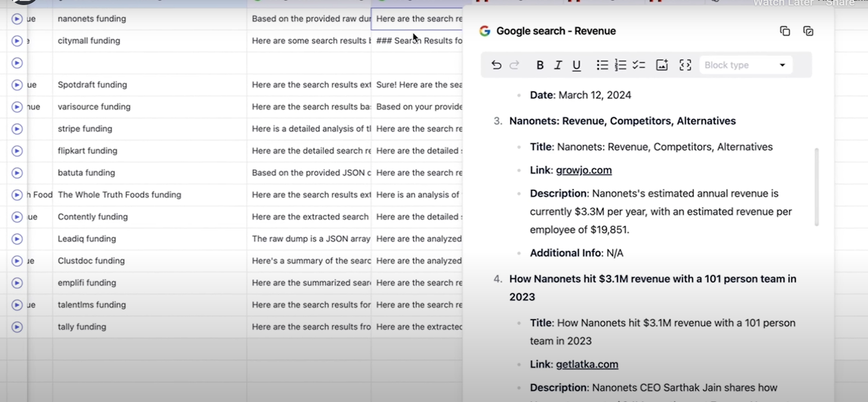Image resolution: width=868 pixels, height=402 pixels.
Task: Click 'Date: March 12, 2024' line
Action: 580,95
